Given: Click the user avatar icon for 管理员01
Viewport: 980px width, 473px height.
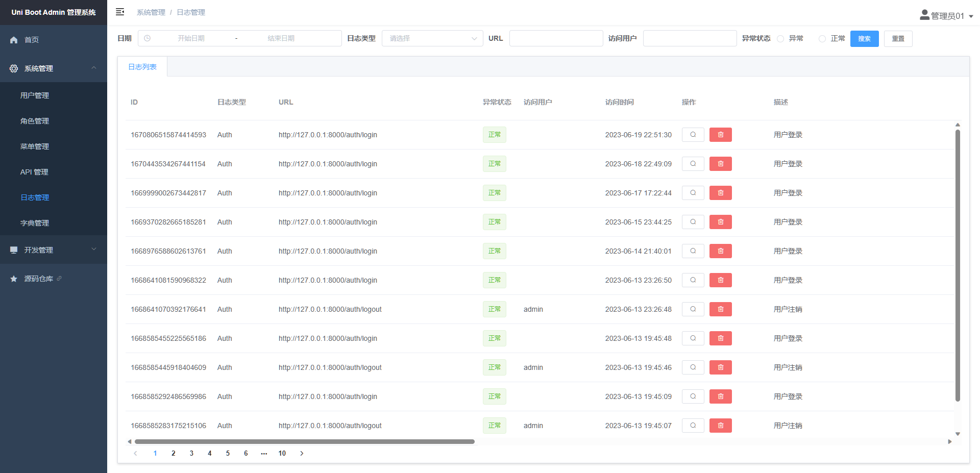Looking at the screenshot, I should coord(924,15).
